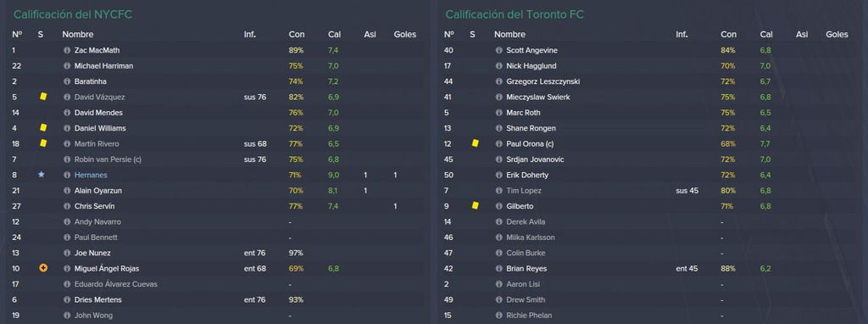Open Alain Oyarzun player link
This screenshot has width=868, height=324.
97,191
